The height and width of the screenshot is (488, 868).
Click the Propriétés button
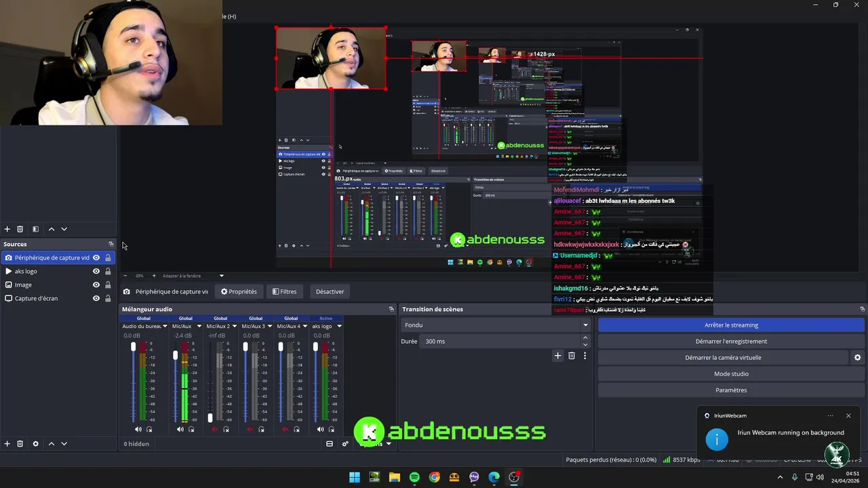pos(239,291)
